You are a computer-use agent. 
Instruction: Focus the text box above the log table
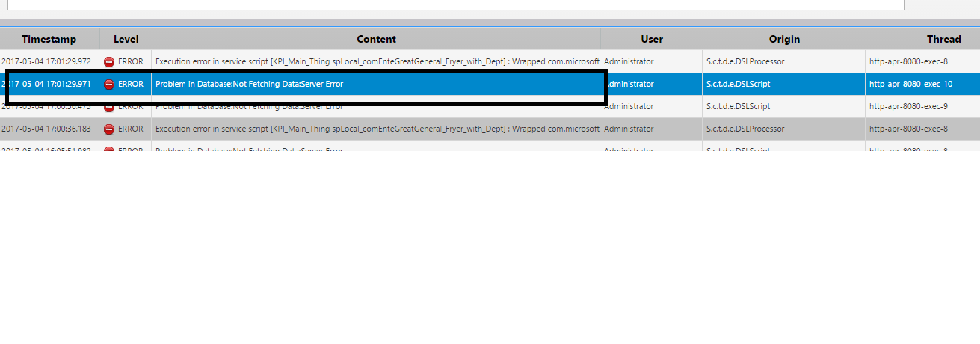(455, 4)
